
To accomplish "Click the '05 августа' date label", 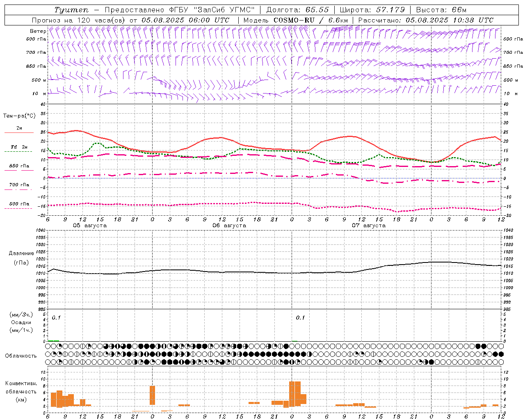I will [x=90, y=226].
